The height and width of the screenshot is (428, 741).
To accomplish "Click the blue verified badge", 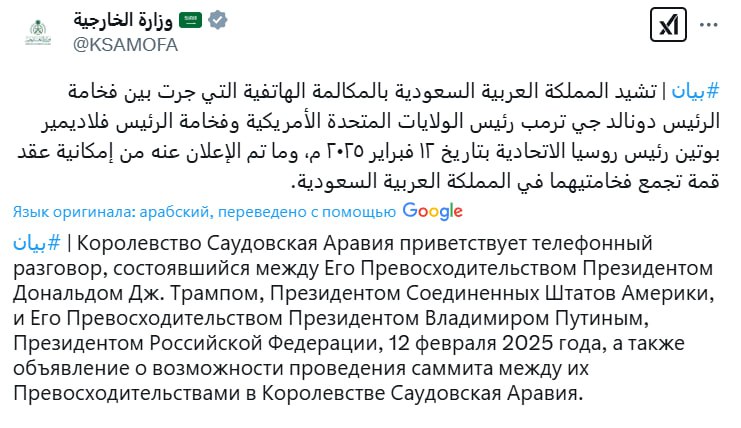I will click(218, 20).
